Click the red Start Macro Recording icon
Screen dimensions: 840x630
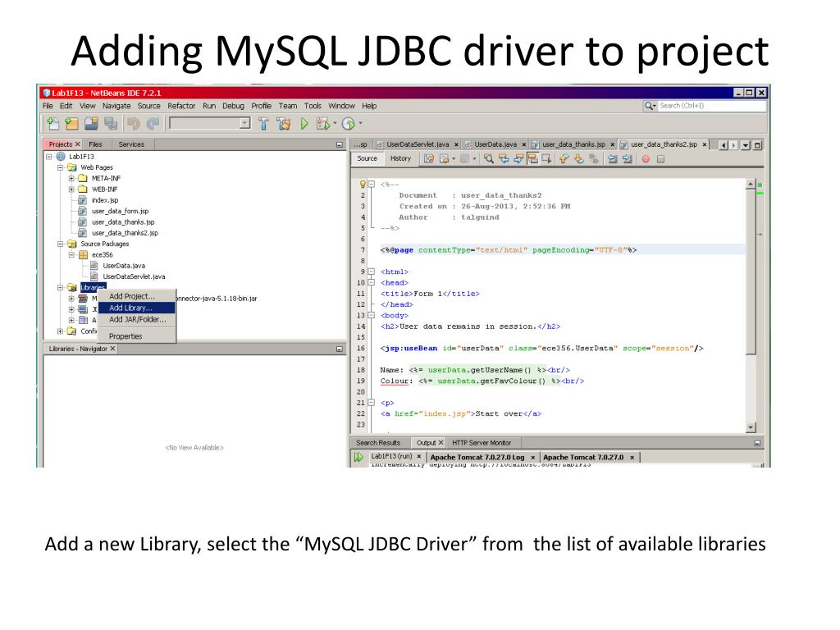(x=646, y=159)
